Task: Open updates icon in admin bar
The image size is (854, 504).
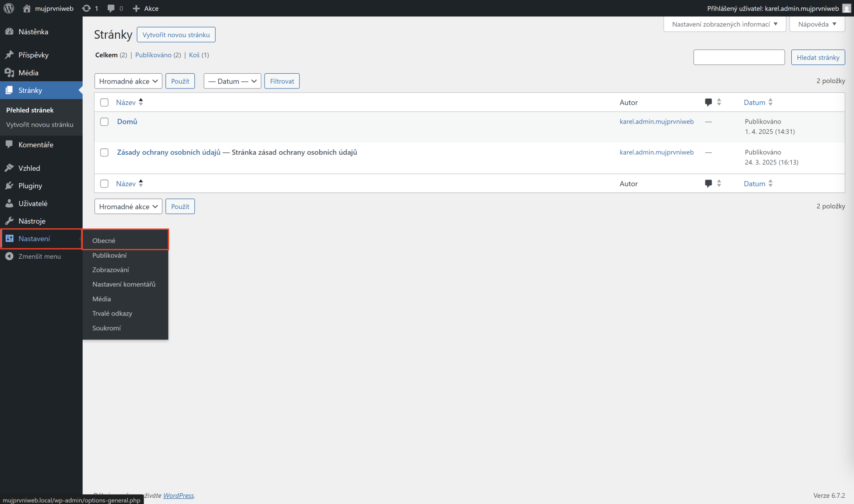Action: [87, 8]
